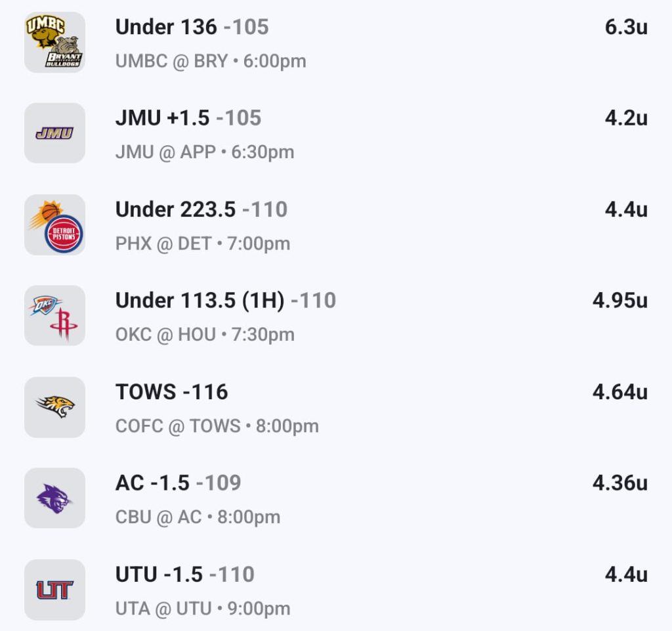This screenshot has height=631, width=672.
Task: Click the PHX @ DET 7:00pm matchup text
Action: [x=202, y=244]
